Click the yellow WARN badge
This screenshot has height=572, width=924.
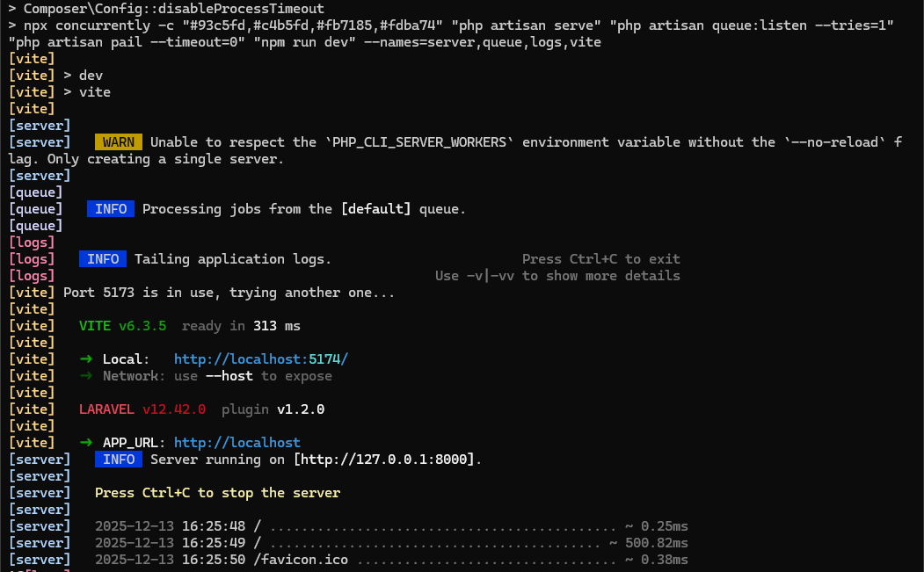[119, 142]
